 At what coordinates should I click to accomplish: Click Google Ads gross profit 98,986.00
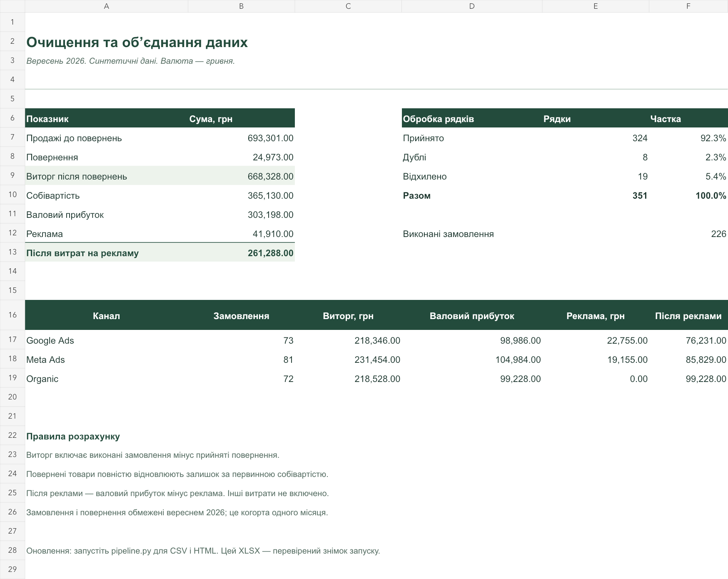(520, 340)
